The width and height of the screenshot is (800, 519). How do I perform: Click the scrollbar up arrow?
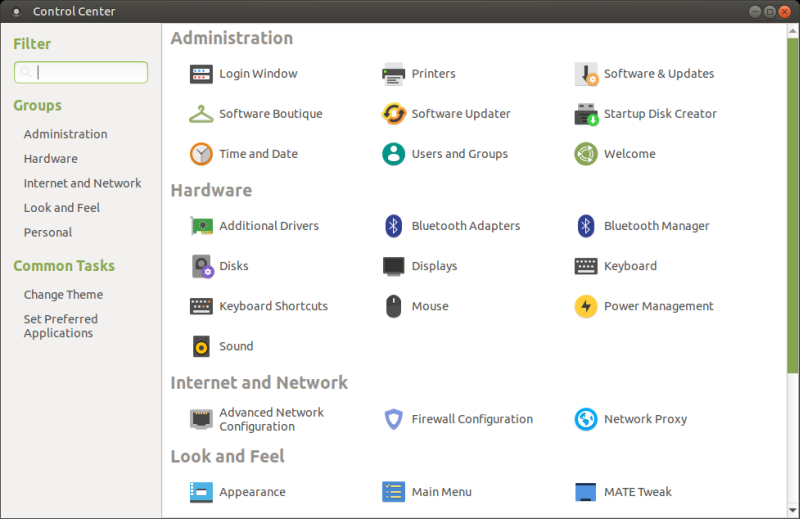[792, 32]
